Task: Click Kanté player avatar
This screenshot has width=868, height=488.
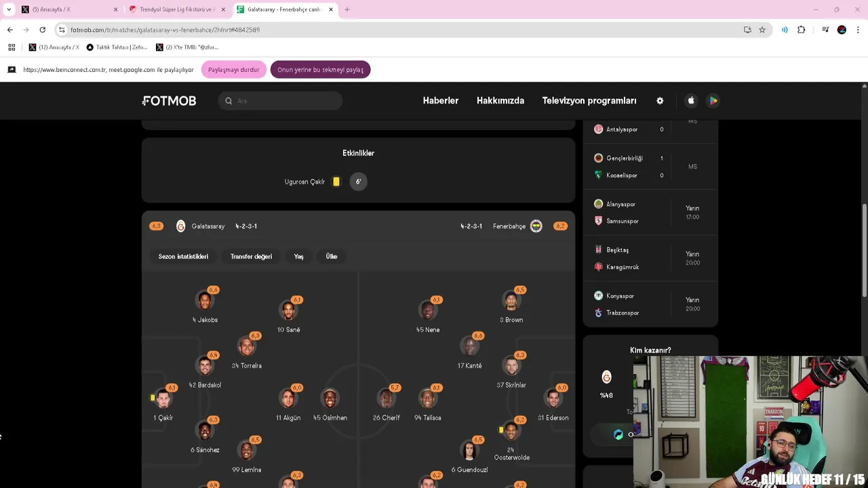Action: click(469, 346)
